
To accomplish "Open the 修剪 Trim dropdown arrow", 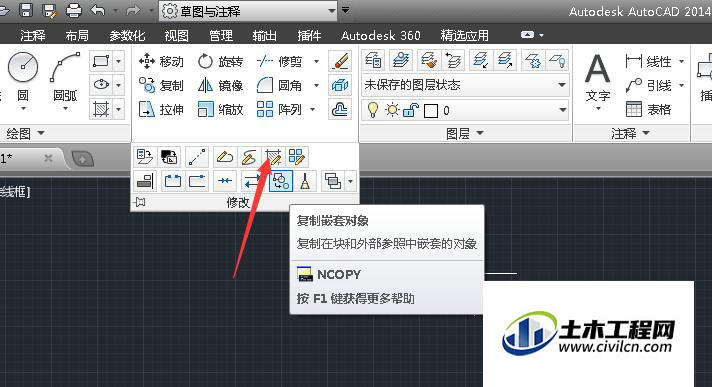I will 316,61.
